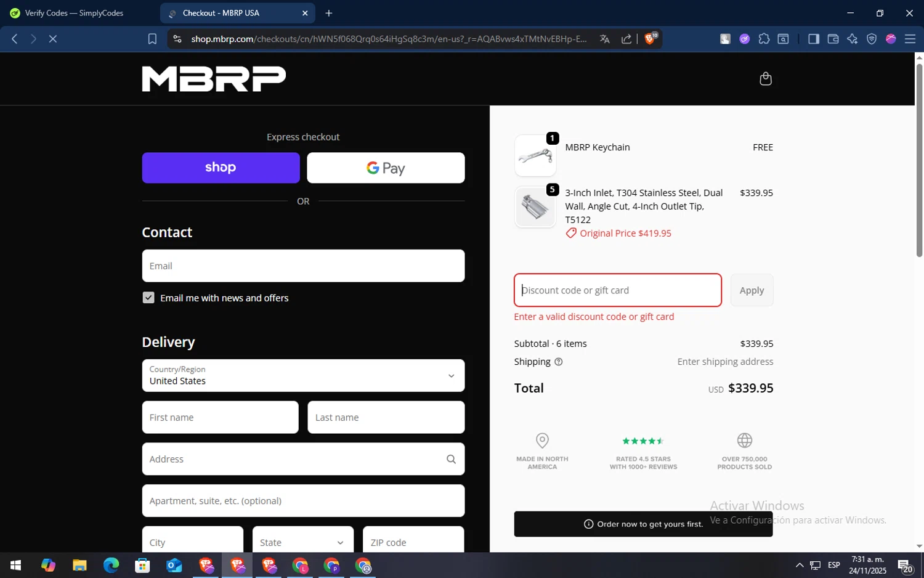Open the extensions puzzle icon
Image resolution: width=924 pixels, height=578 pixels.
coord(764,39)
